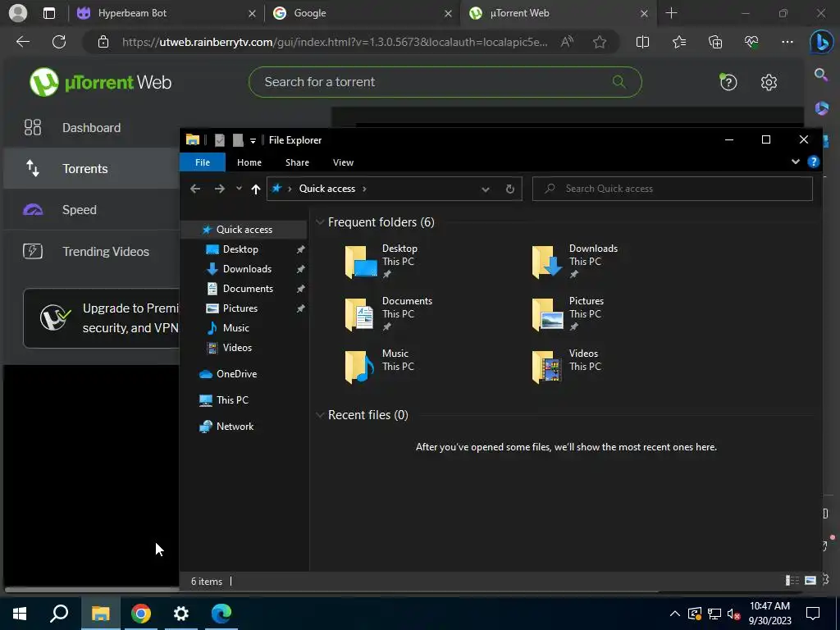This screenshot has height=630, width=840.
Task: Expand Quick access breadcrumb chevron
Action: [365, 189]
